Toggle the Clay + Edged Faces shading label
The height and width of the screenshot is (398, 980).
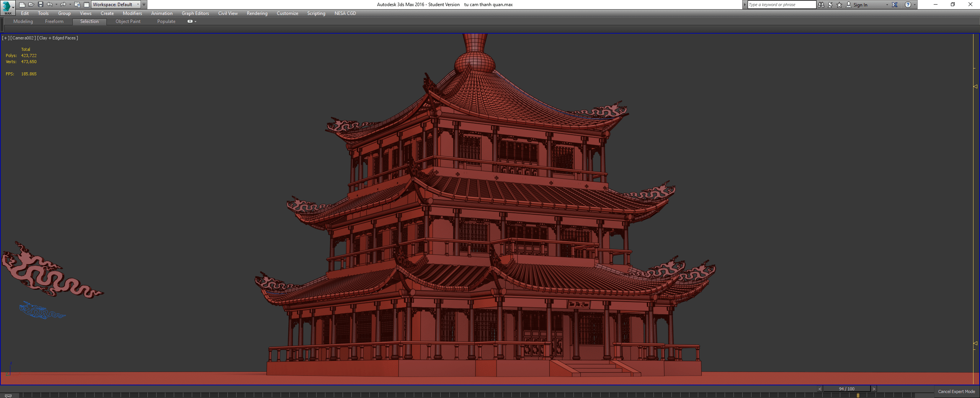57,38
